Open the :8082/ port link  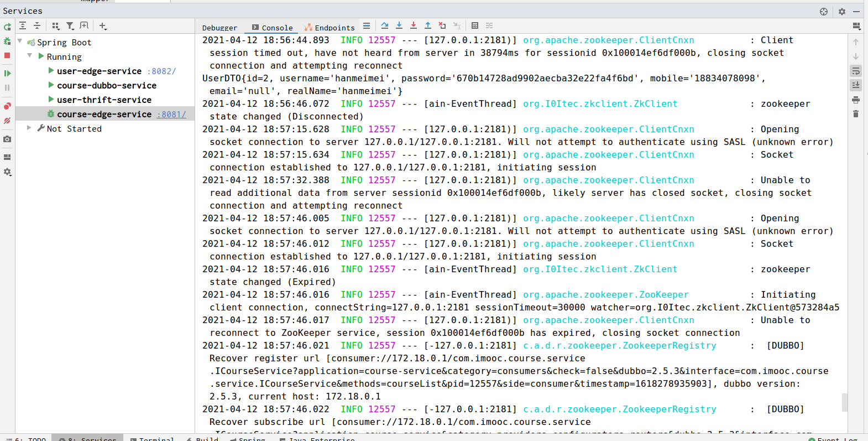coord(161,71)
